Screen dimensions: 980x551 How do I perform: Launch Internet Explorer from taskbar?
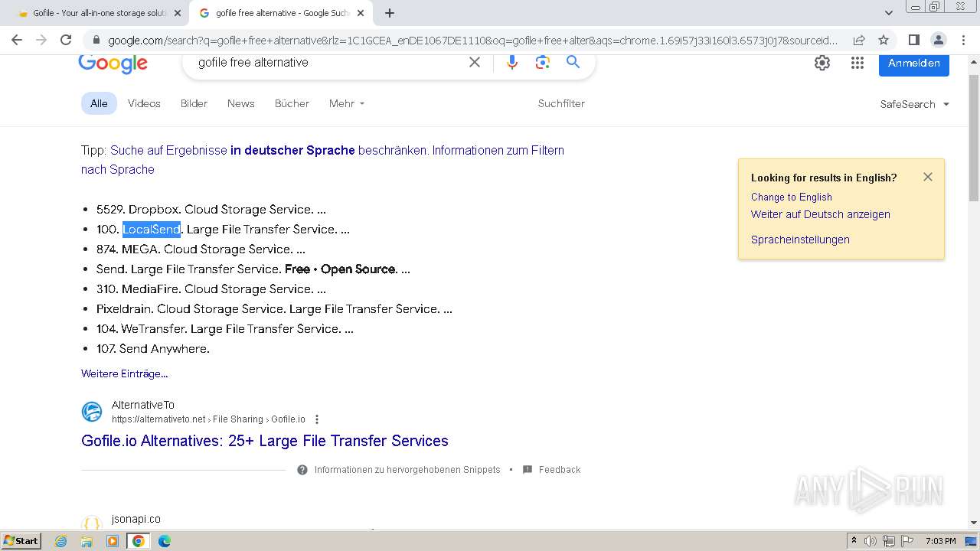click(x=61, y=541)
